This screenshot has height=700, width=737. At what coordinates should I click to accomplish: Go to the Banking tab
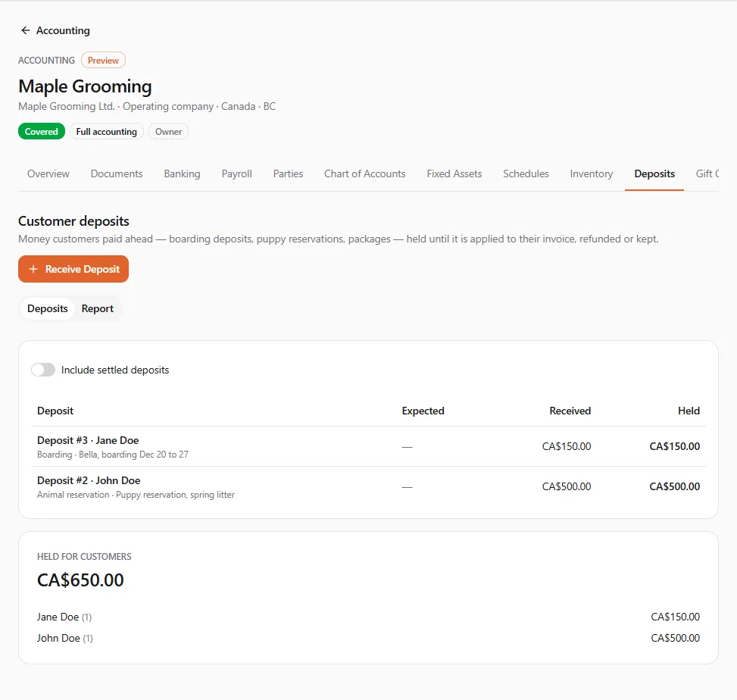coord(182,174)
